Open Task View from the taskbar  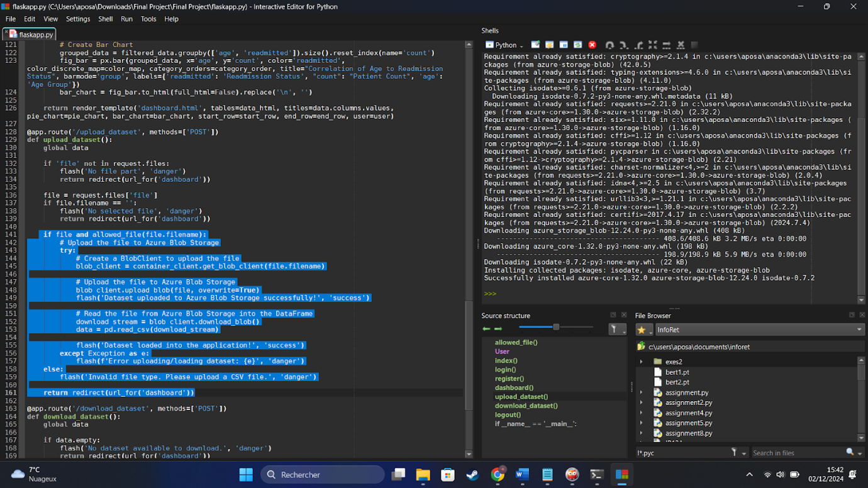pyautogui.click(x=398, y=474)
